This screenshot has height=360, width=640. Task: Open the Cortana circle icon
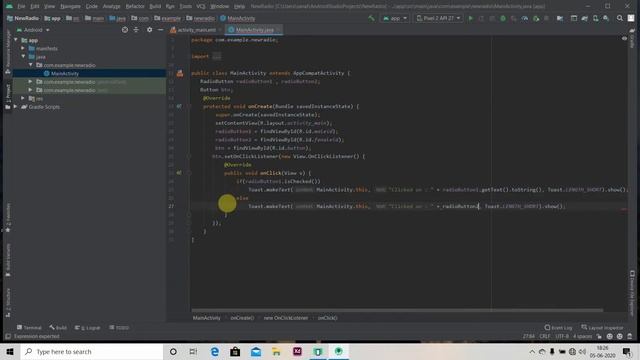coord(173,351)
